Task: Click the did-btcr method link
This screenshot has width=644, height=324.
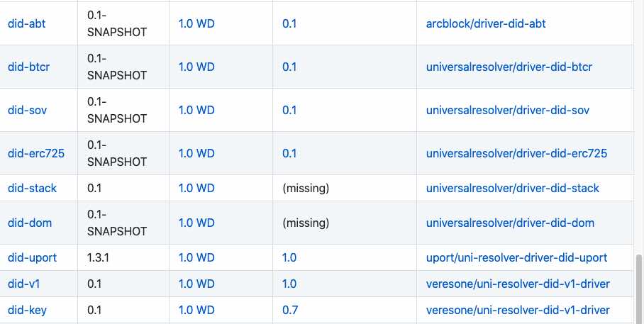Action: coord(28,67)
